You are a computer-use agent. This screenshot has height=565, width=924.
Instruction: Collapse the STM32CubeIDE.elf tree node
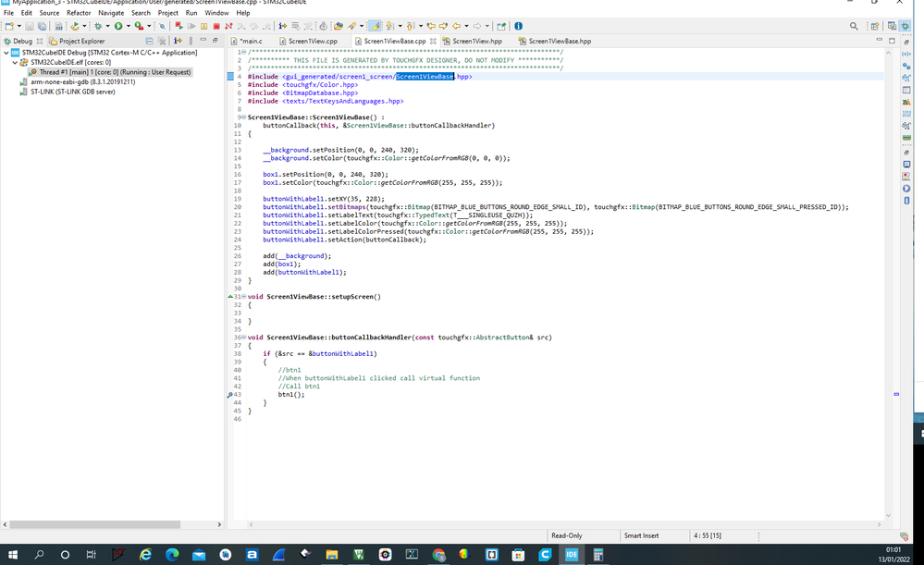15,62
